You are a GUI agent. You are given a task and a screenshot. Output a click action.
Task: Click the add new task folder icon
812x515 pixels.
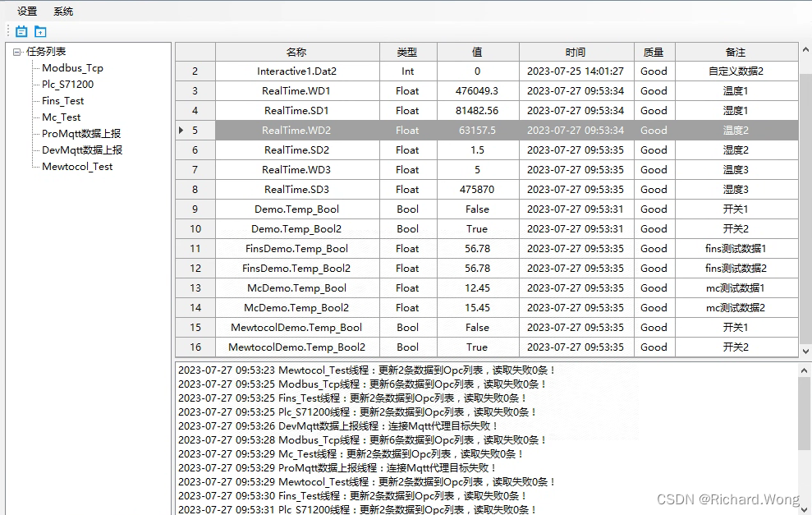40,31
